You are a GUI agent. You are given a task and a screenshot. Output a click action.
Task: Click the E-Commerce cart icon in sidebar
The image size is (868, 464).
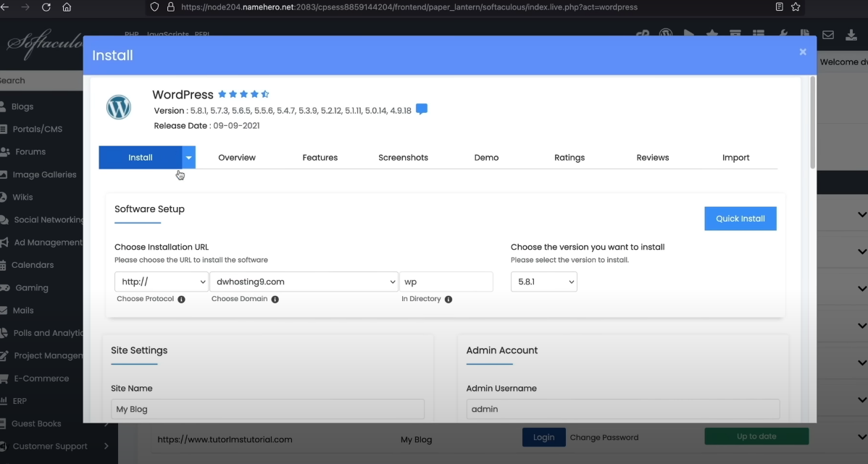[x=4, y=379]
